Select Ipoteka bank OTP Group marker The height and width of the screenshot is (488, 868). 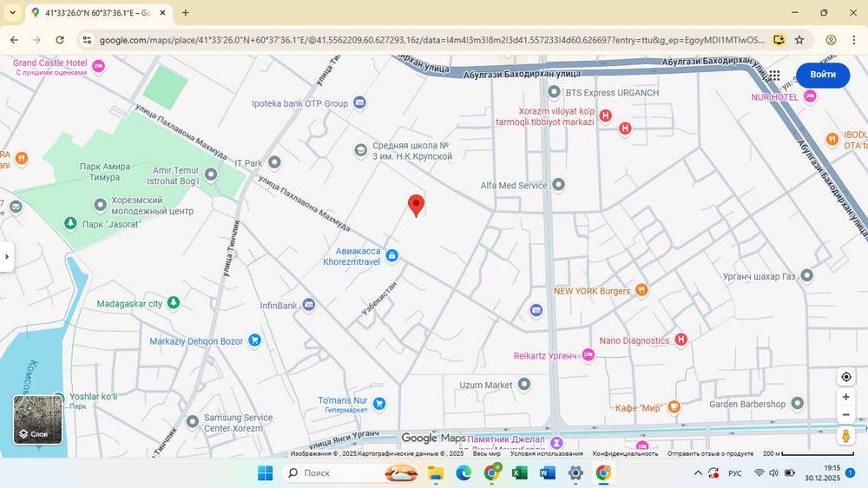click(x=360, y=102)
